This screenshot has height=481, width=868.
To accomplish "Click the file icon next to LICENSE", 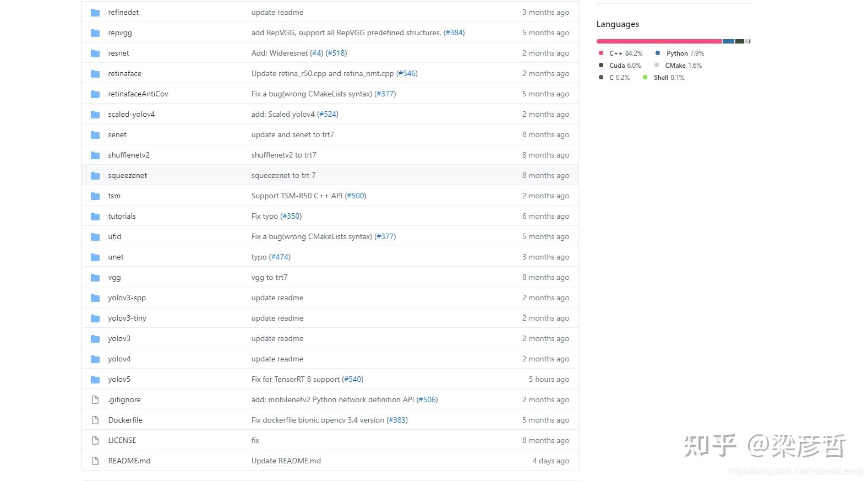I will click(95, 441).
